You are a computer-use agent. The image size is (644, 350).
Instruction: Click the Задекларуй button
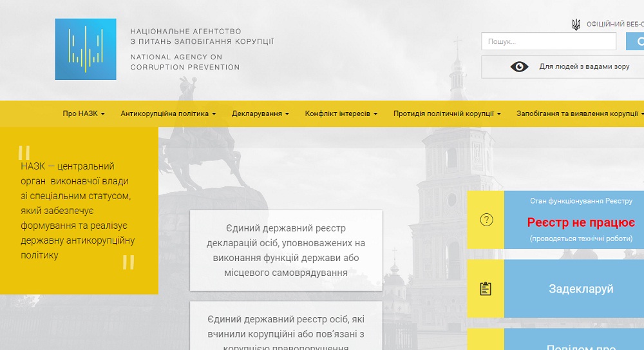pos(580,289)
